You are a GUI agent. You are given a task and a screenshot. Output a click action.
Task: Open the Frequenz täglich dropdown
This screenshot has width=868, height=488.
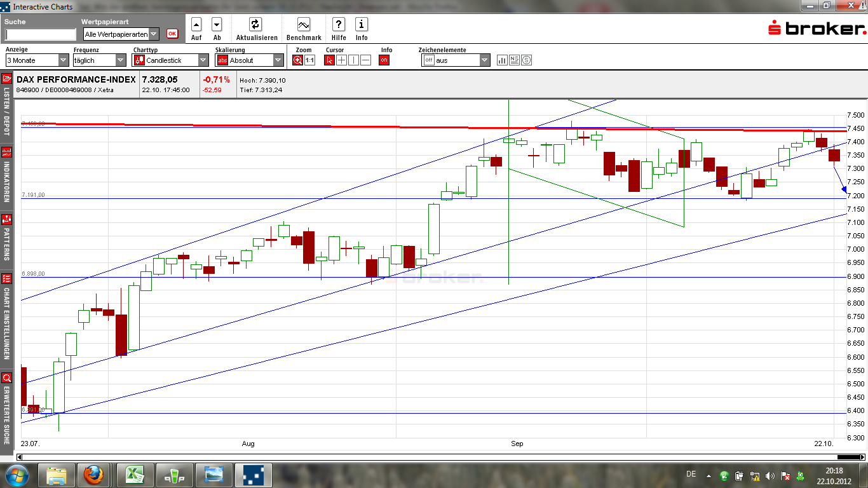(99, 60)
